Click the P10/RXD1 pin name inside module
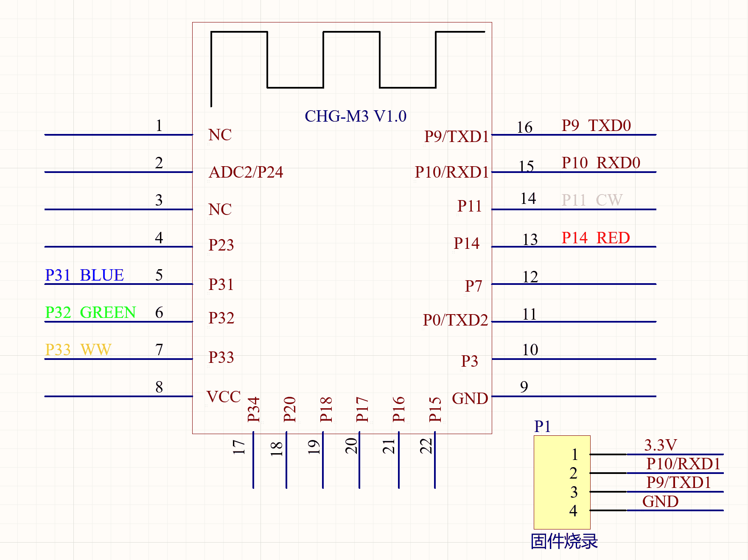Image resolution: width=748 pixels, height=560 pixels. (x=452, y=172)
